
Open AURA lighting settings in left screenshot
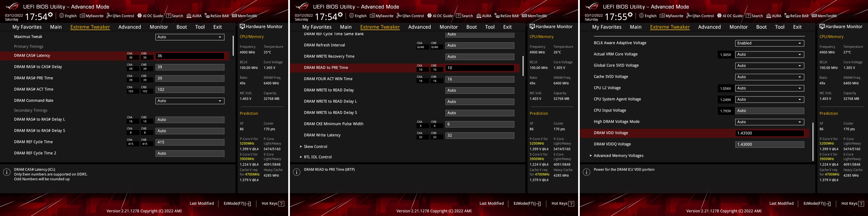pyautogui.click(x=194, y=16)
